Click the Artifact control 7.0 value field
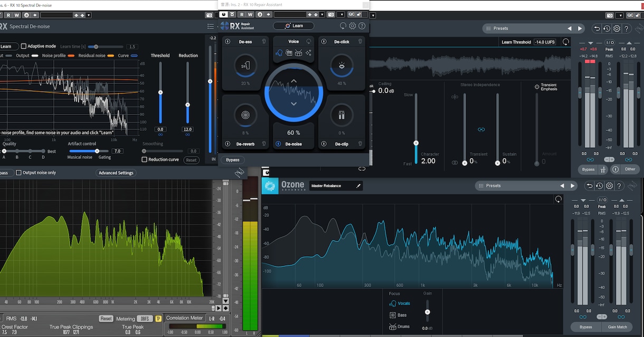This screenshot has width=644, height=337. coord(117,151)
